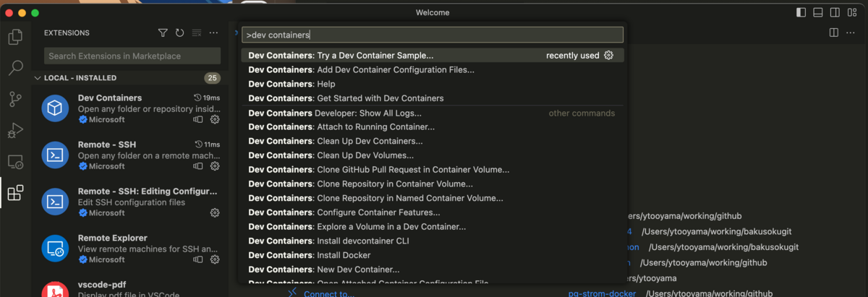The height and width of the screenshot is (297, 868).
Task: Open manage gear for Dev Containers extension
Action: [215, 119]
